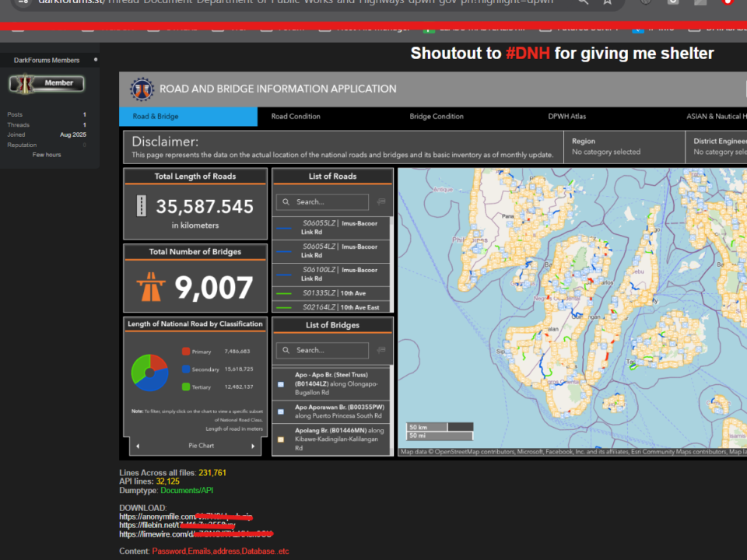Bookmark this page with the star icon
Screen dimensions: 747x560
tap(608, 2)
